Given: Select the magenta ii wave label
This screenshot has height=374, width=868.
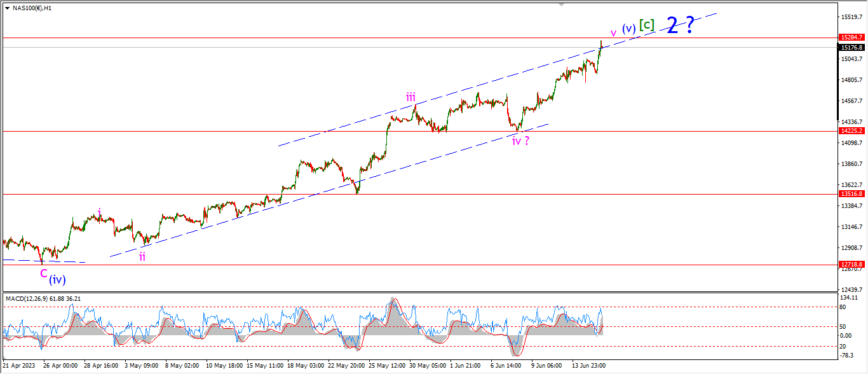Looking at the screenshot, I should (142, 257).
